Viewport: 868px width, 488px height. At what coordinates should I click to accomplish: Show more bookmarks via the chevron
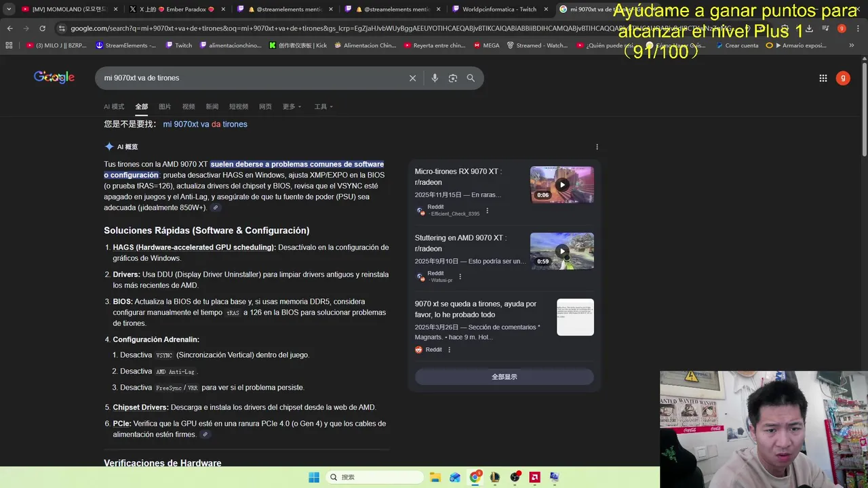pyautogui.click(x=852, y=45)
